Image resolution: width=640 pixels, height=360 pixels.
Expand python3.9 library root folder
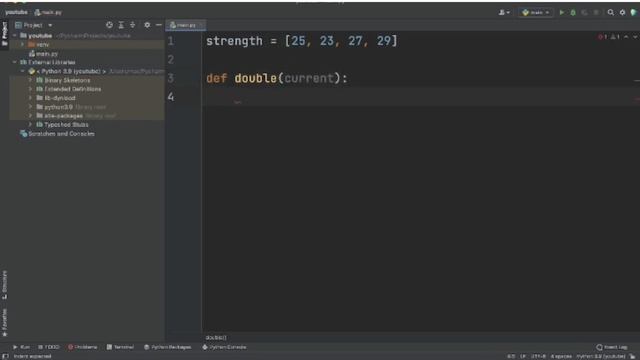pyautogui.click(x=31, y=107)
